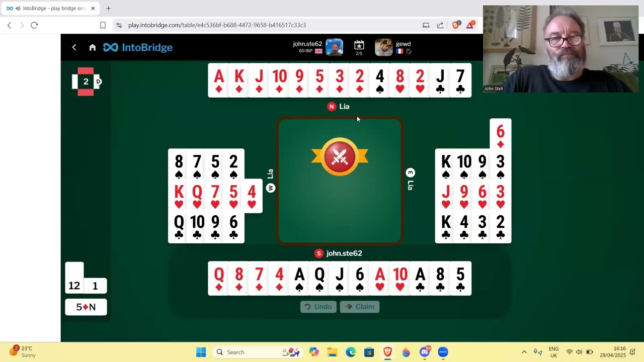Click the Claim button
The height and width of the screenshot is (362, 644).
click(x=360, y=307)
